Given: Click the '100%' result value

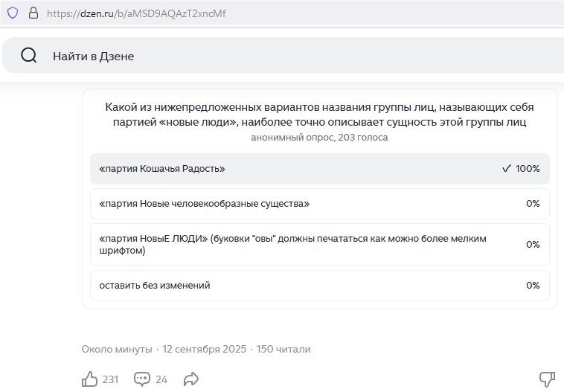Looking at the screenshot, I should (x=528, y=169).
